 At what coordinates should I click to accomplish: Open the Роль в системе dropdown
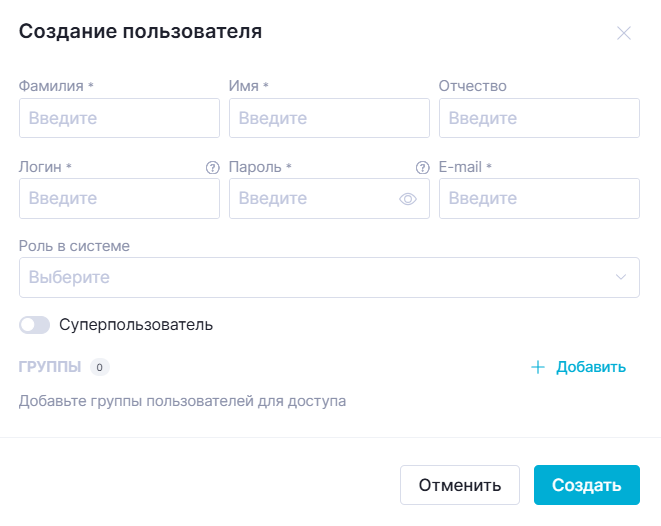(320, 277)
